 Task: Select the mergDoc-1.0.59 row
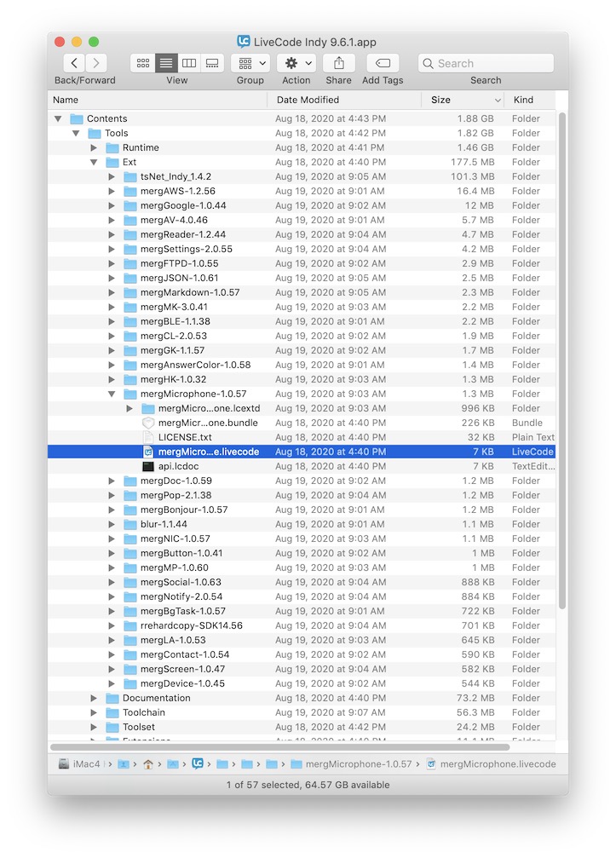tap(302, 481)
